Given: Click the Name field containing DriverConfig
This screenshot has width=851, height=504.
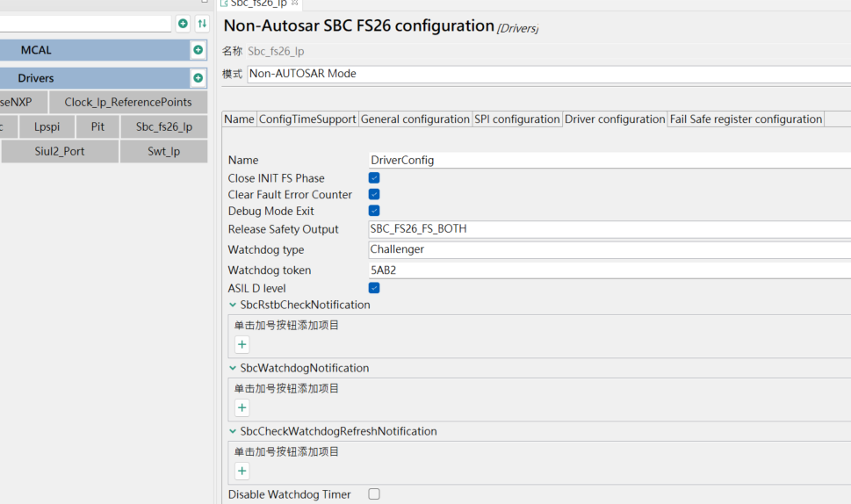Looking at the screenshot, I should coord(609,160).
